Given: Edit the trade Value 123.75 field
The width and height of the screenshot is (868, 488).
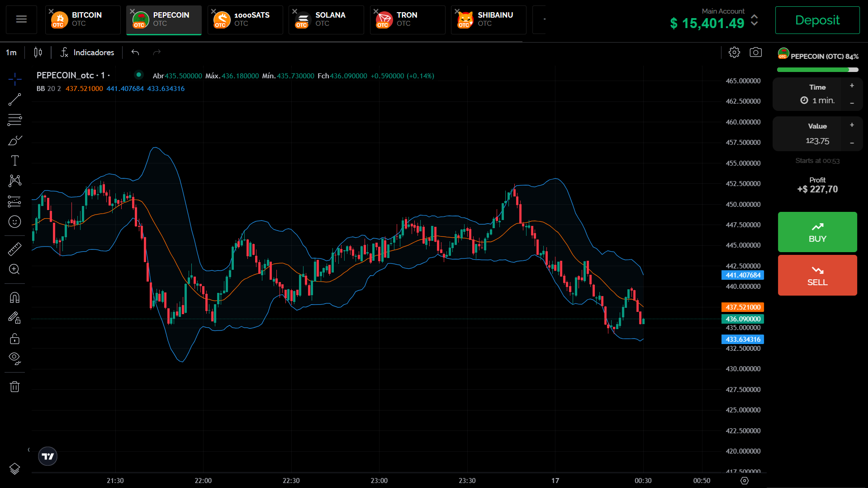Looking at the screenshot, I should (817, 141).
